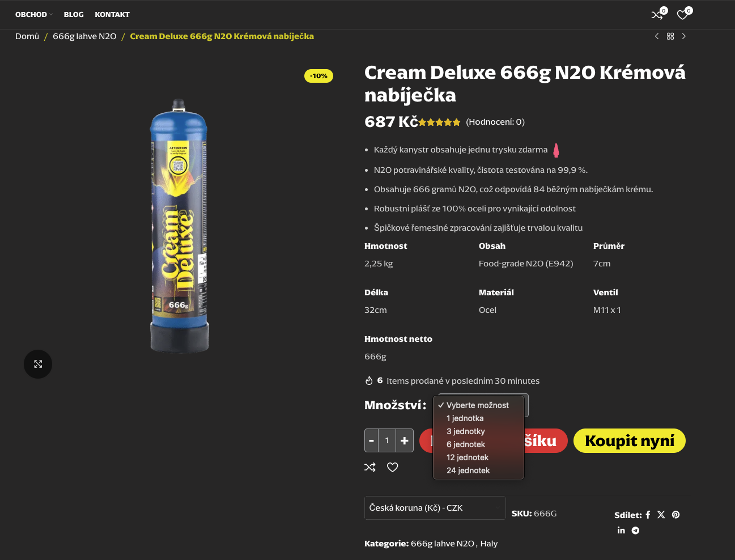
Task: Open the product grid view icon
Action: (x=670, y=36)
